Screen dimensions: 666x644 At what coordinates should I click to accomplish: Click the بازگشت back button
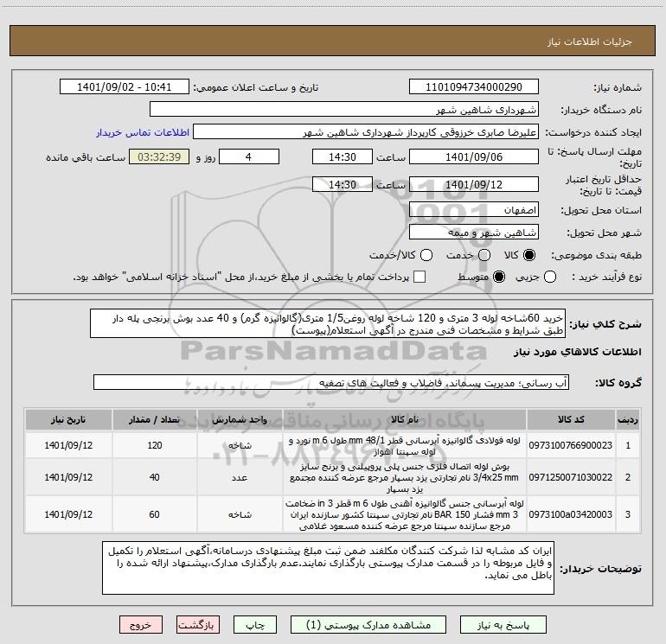click(198, 625)
